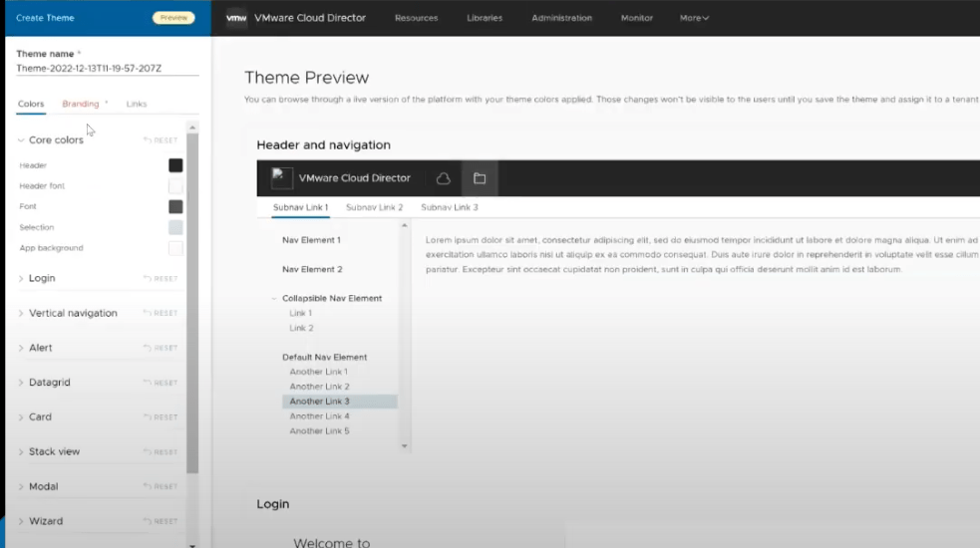
Task: Collapse the Core colors section
Action: pyautogui.click(x=21, y=140)
